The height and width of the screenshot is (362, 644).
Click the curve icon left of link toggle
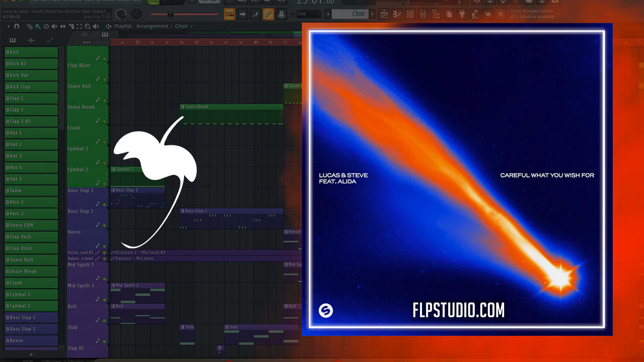pos(256,14)
